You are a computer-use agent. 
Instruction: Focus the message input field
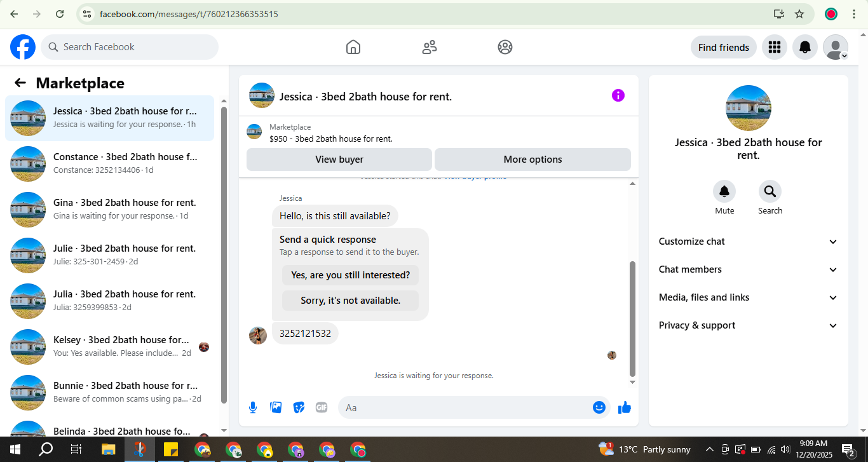(x=465, y=407)
